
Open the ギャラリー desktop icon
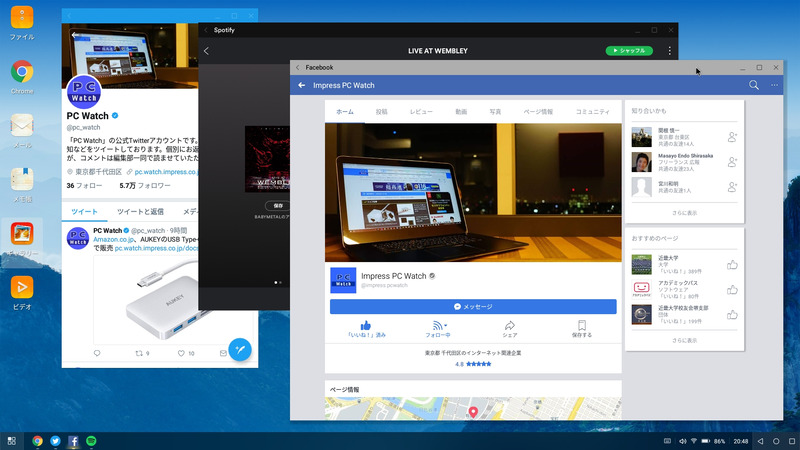pos(22,234)
